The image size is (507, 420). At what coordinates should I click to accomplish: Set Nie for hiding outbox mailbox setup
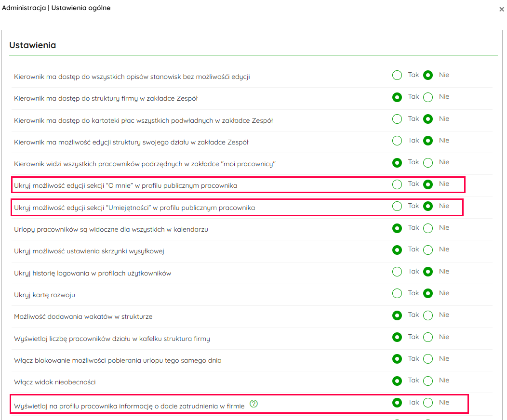[x=428, y=250]
